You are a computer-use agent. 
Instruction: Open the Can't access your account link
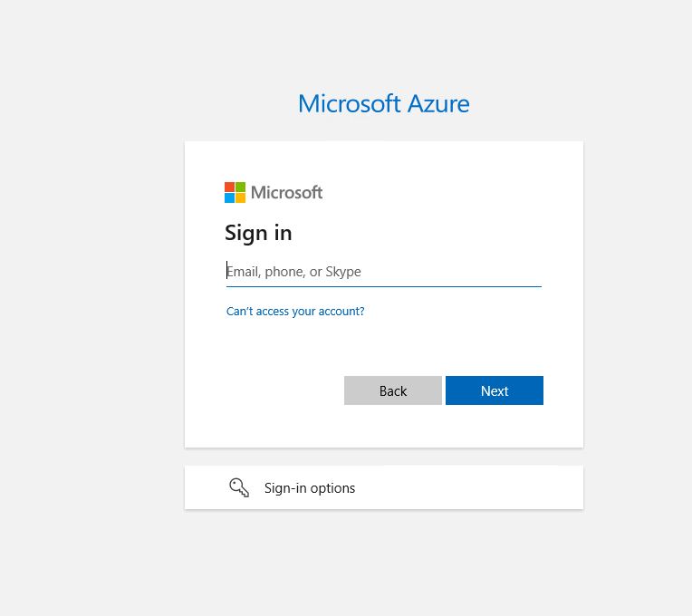point(295,312)
